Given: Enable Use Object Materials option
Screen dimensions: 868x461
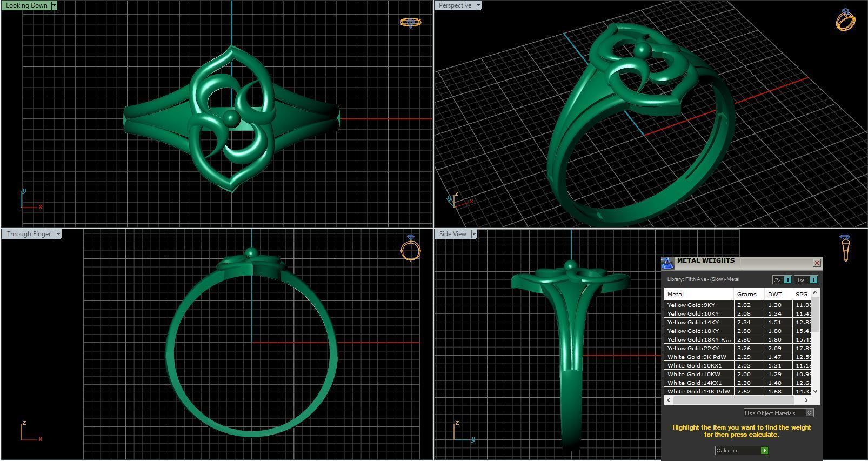Looking at the screenshot, I should pos(778,413).
